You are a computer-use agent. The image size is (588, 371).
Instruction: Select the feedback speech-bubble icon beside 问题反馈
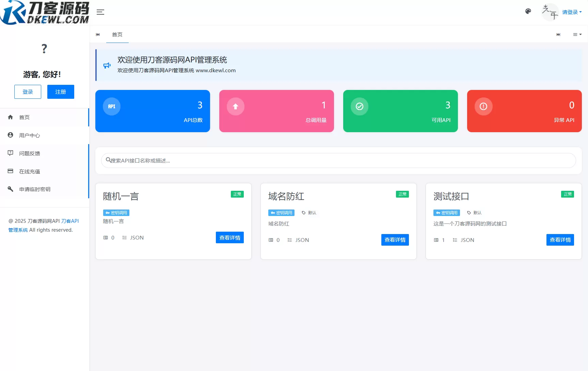click(11, 153)
